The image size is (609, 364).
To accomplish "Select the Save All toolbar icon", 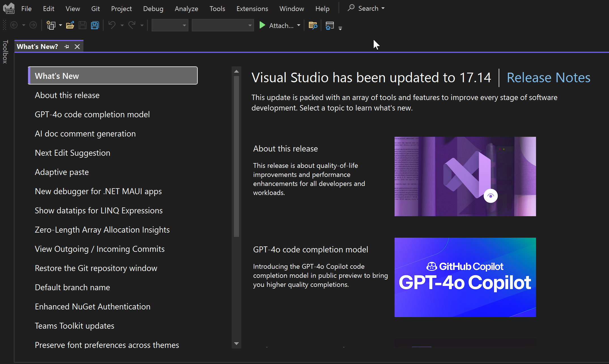I will point(94,25).
